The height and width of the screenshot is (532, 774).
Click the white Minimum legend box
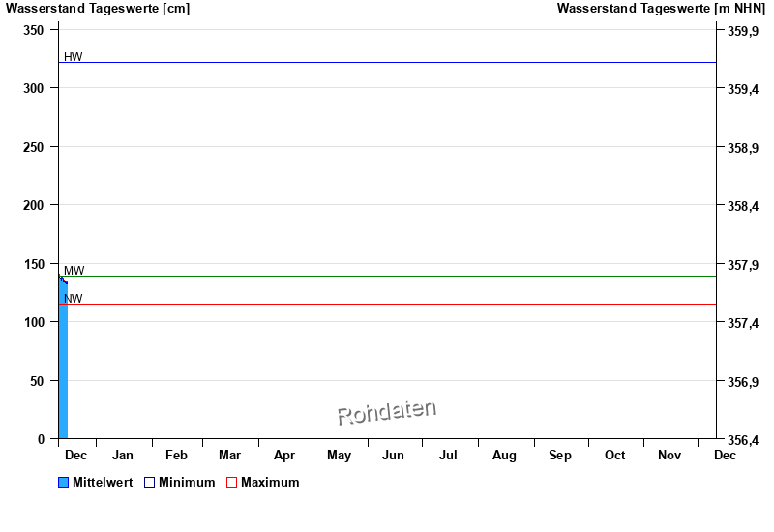(x=149, y=483)
